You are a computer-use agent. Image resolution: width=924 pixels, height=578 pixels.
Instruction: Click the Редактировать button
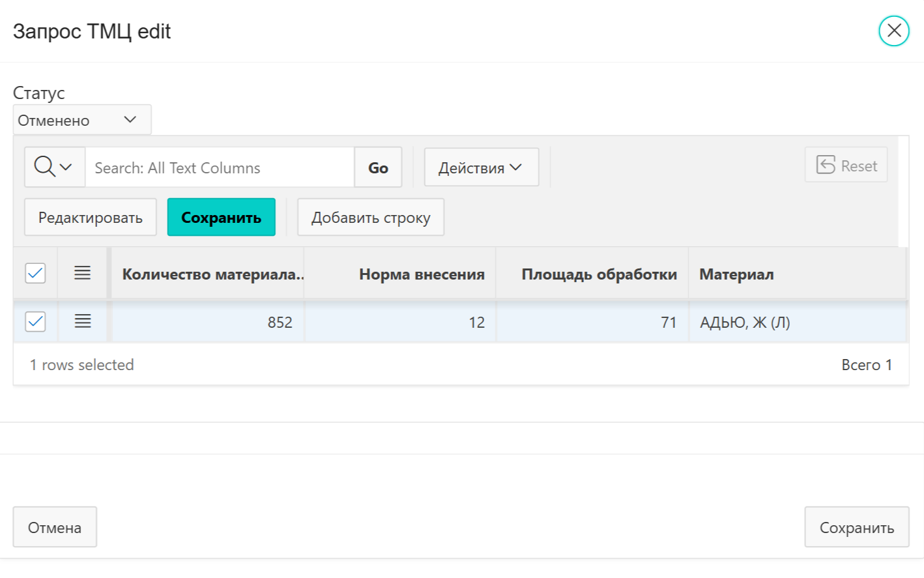pos(90,218)
